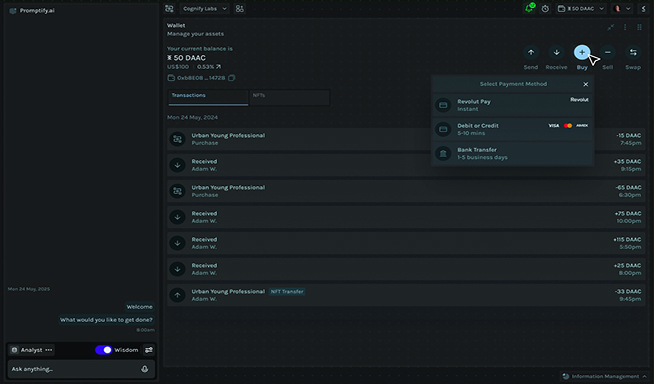654x384 pixels.
Task: Click the microphone icon in Ask anything
Action: [x=144, y=369]
